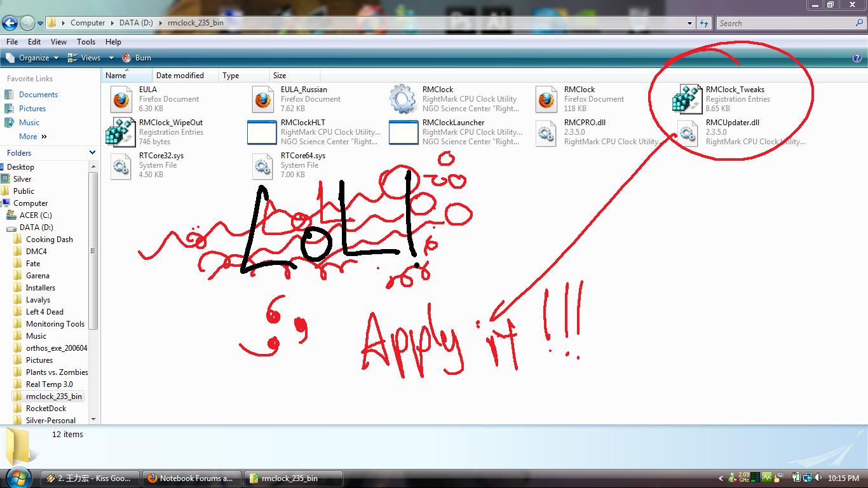Switch to Kiss Goo music taskbar button
Image resolution: width=868 pixels, height=488 pixels.
pyautogui.click(x=90, y=478)
